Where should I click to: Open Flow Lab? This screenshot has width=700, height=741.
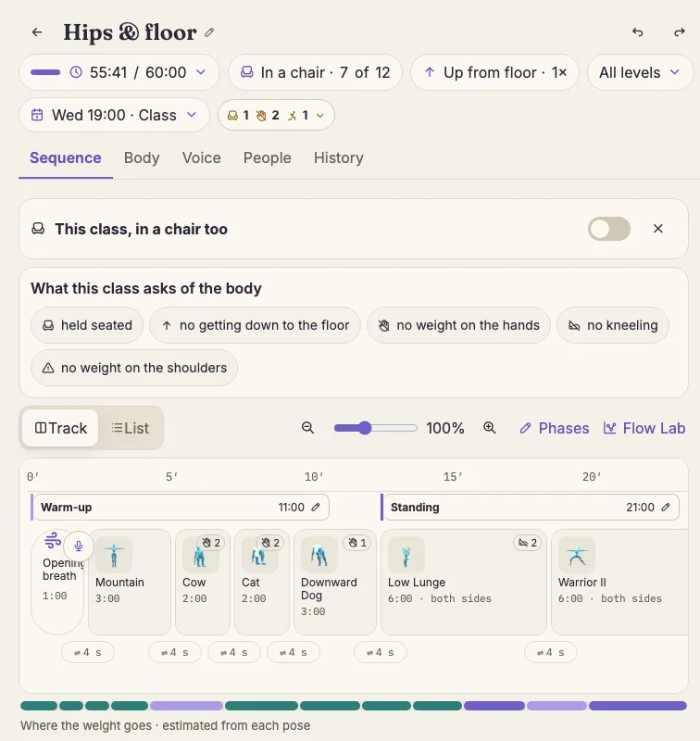(644, 428)
